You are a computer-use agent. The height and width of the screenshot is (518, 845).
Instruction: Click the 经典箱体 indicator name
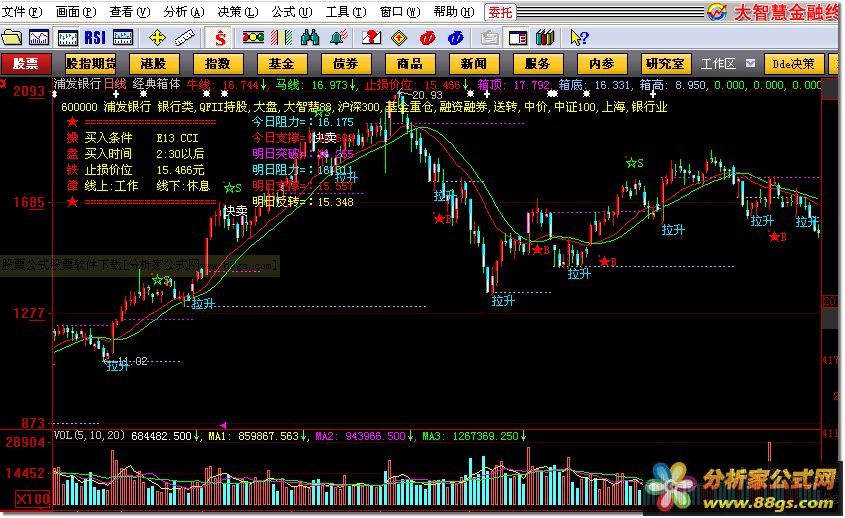pos(156,84)
